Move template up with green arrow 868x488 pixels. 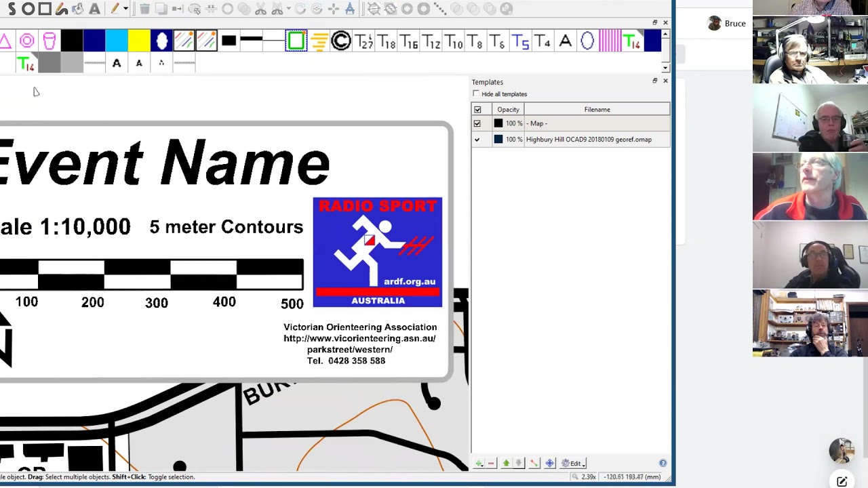pos(506,463)
